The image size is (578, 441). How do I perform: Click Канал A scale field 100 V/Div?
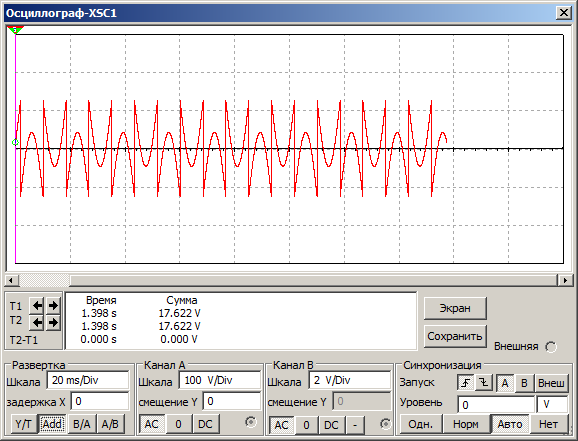point(220,380)
